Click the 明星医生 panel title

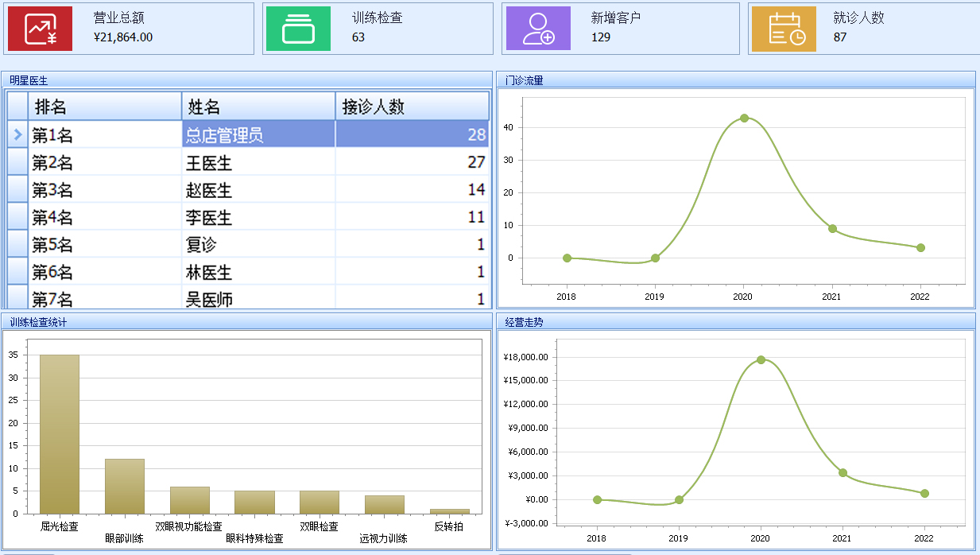tap(29, 80)
